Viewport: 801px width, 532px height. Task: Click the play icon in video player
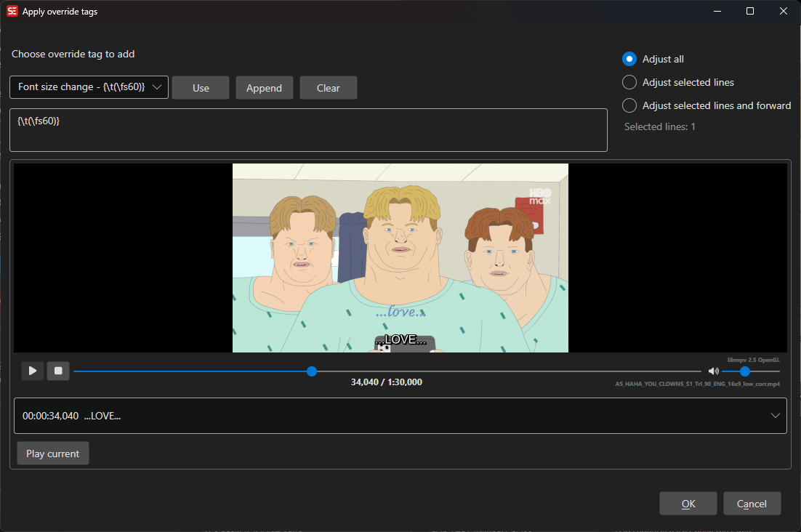click(33, 371)
